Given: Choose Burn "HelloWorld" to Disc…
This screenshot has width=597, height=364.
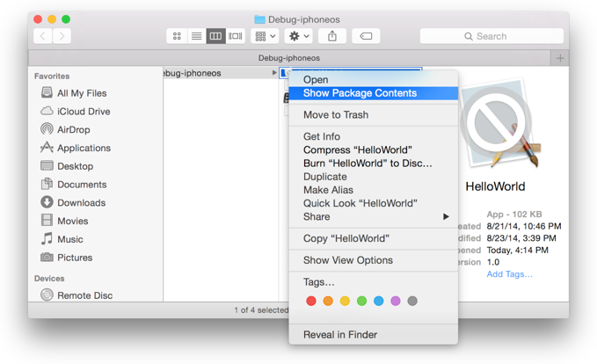Looking at the screenshot, I should tap(373, 164).
